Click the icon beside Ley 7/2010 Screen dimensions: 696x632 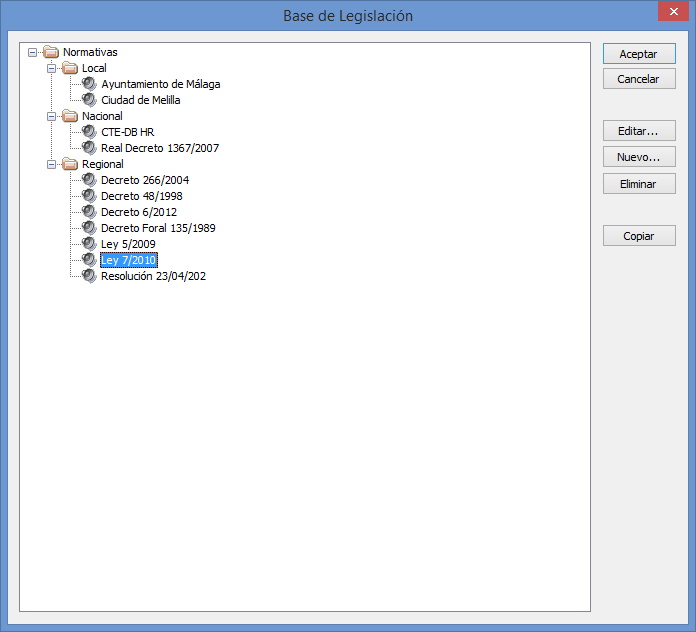tap(89, 260)
